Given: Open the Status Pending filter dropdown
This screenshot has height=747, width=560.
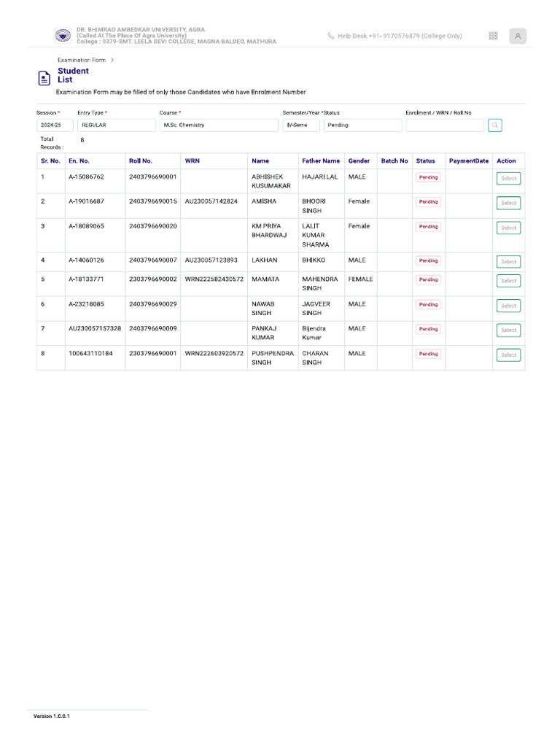Looking at the screenshot, I should pyautogui.click(x=363, y=125).
